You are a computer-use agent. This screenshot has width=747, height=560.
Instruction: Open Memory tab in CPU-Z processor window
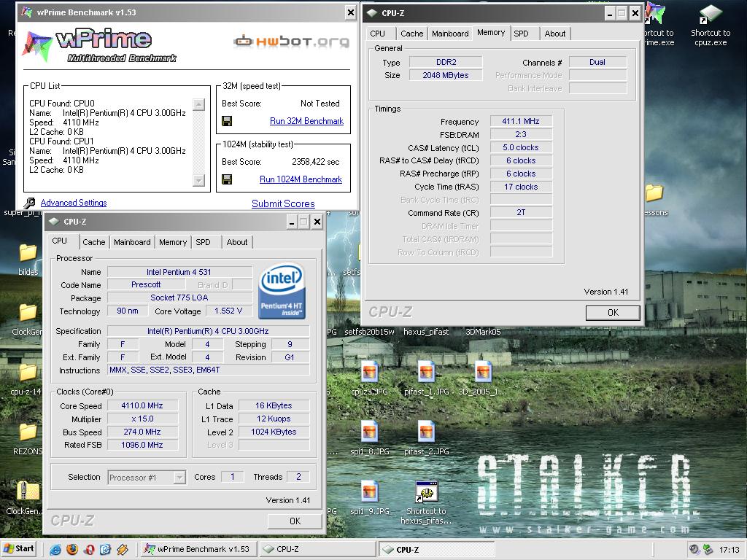173,242
